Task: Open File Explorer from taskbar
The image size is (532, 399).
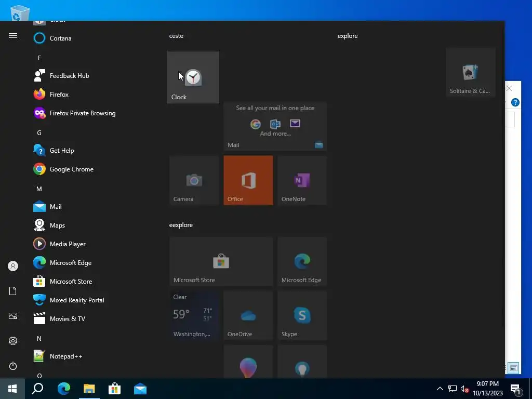Action: click(x=89, y=389)
